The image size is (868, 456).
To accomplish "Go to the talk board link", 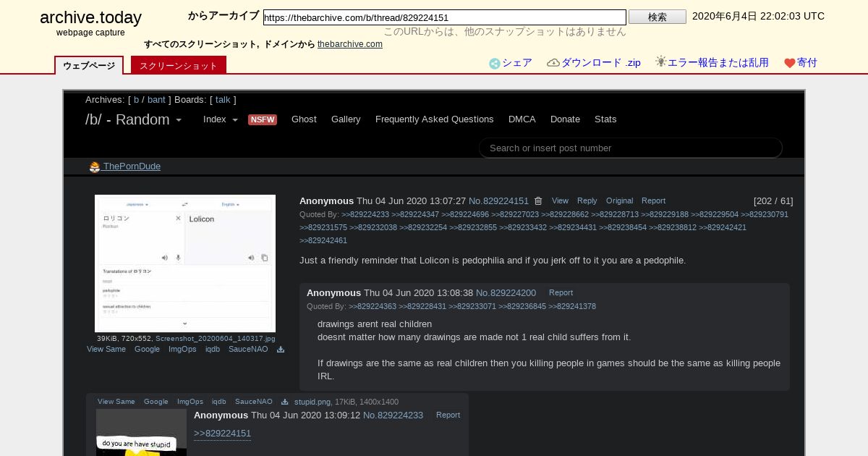I will 223,100.
